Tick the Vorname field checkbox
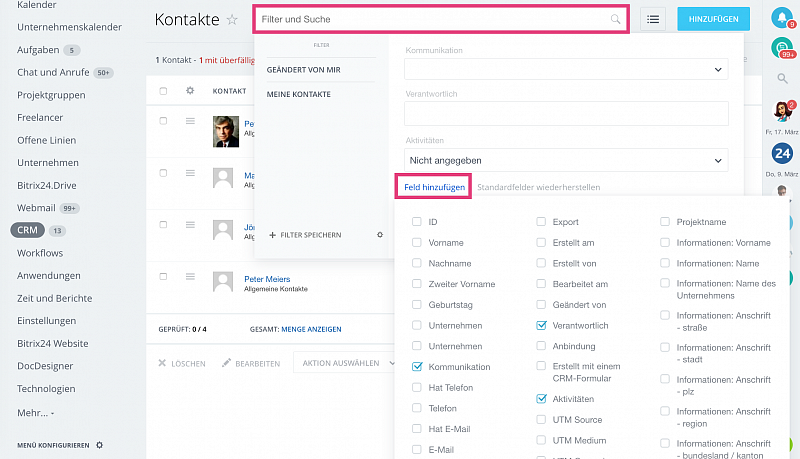Image resolution: width=800 pixels, height=459 pixels. tap(417, 243)
